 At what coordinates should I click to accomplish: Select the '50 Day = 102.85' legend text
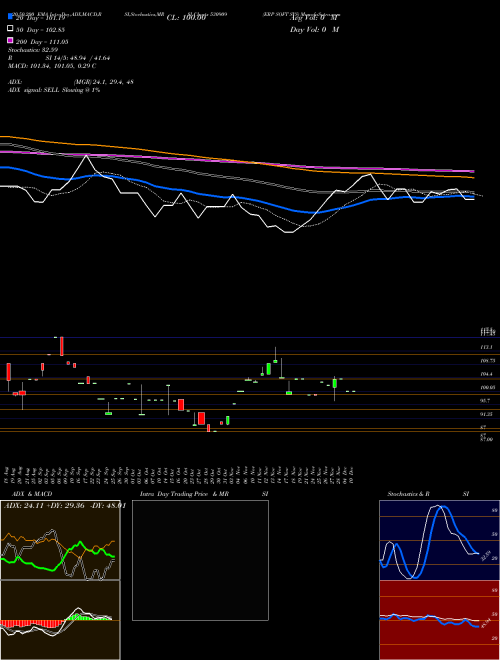[40, 30]
